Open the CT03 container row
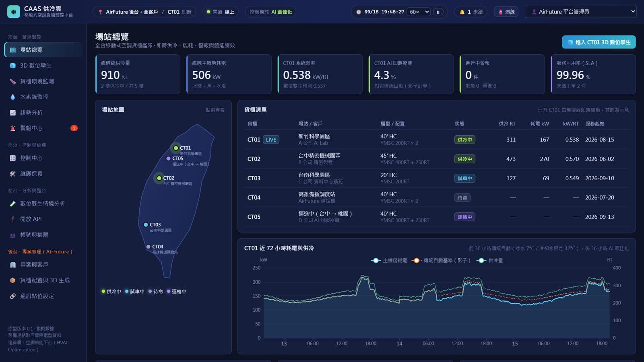 pyautogui.click(x=436, y=178)
